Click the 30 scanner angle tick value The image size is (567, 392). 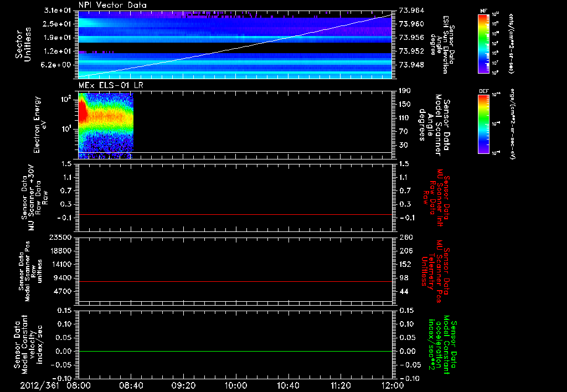[403, 146]
